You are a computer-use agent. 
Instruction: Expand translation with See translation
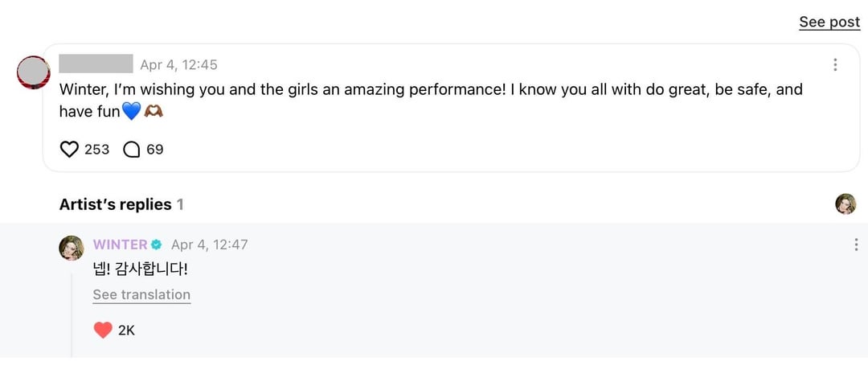(141, 294)
